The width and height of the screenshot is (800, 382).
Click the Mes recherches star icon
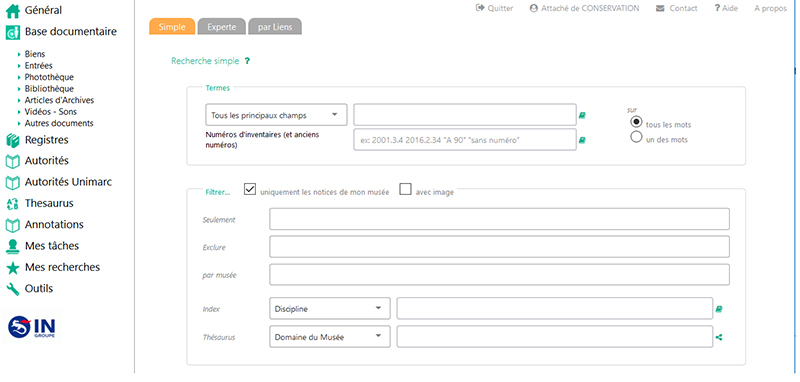point(12,268)
